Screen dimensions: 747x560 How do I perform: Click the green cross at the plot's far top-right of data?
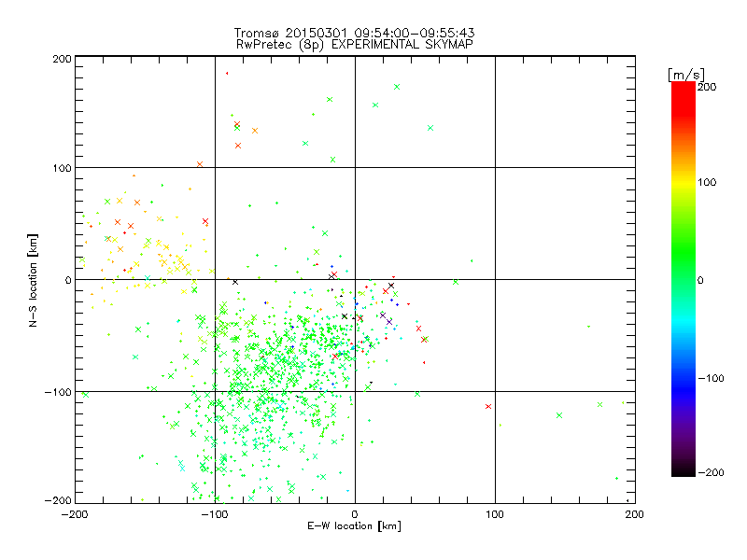[397, 87]
